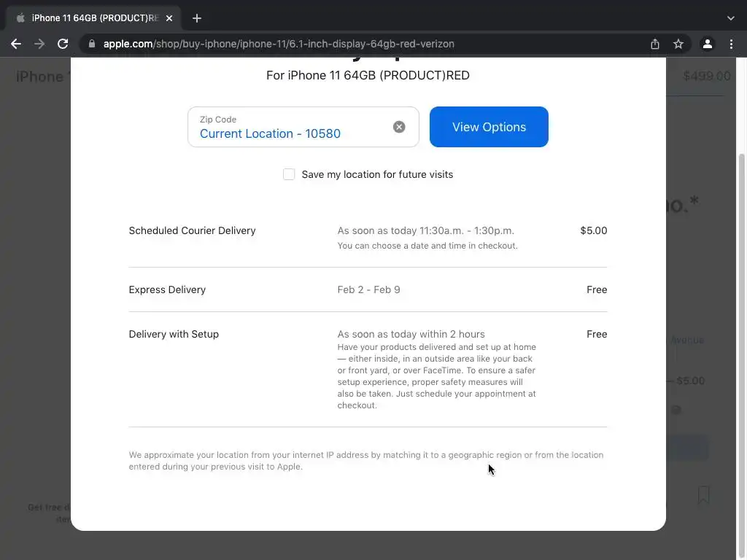This screenshot has height=560, width=747.
Task: Click the Delivery with Setup Free price
Action: click(x=597, y=334)
